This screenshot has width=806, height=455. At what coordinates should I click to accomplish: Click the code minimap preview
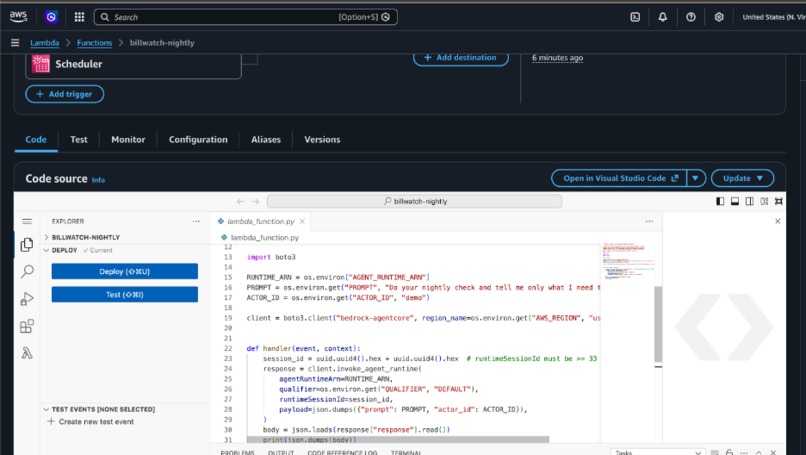[x=627, y=261]
